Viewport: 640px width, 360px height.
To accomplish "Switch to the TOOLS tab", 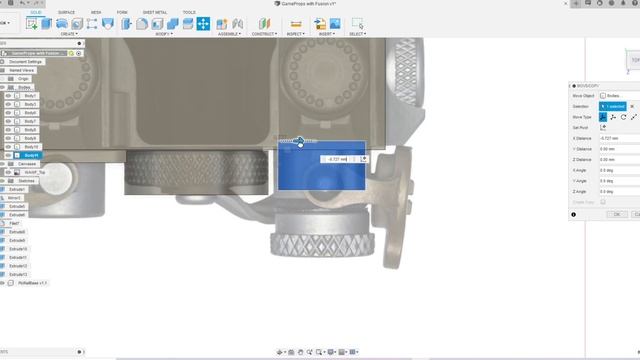I will point(189,13).
